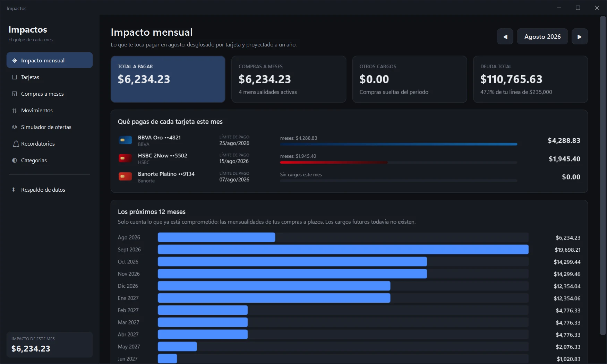Advance to next month with right arrow
The width and height of the screenshot is (607, 364).
pyautogui.click(x=580, y=36)
